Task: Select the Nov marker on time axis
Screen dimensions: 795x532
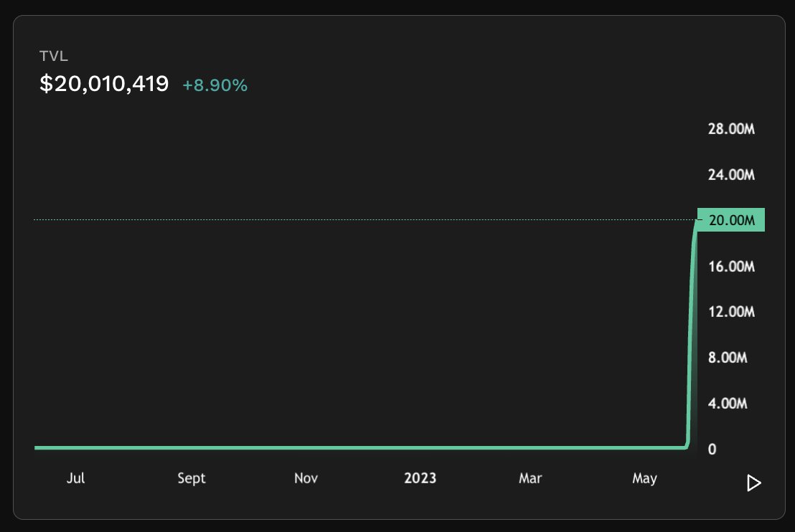Action: click(306, 478)
